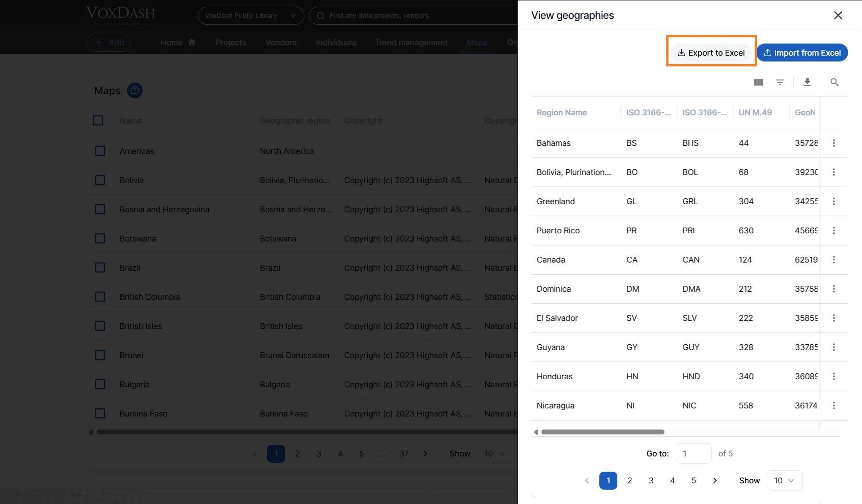This screenshot has width=862, height=504.
Task: Open Show rows dropdown in Maps table
Action: pos(494,454)
